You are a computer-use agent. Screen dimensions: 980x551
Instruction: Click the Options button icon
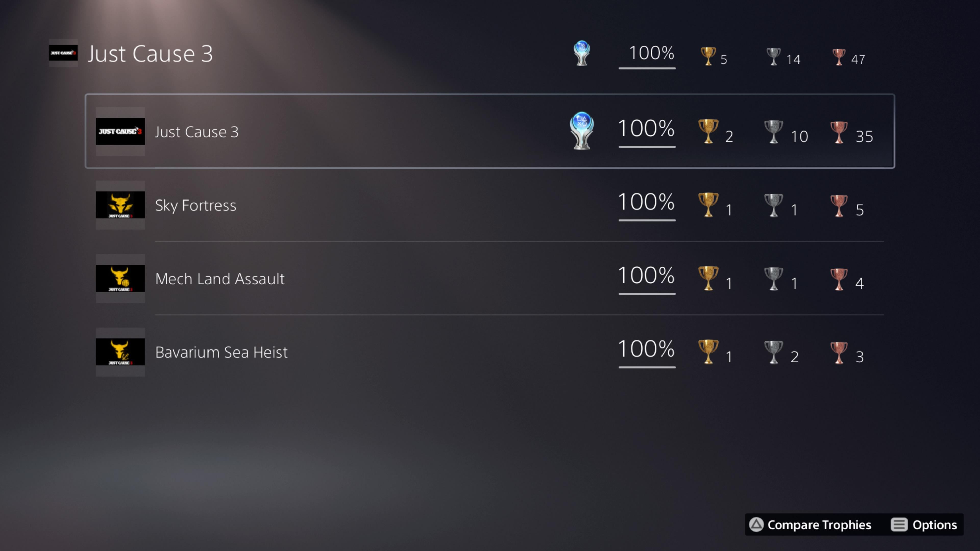(899, 524)
